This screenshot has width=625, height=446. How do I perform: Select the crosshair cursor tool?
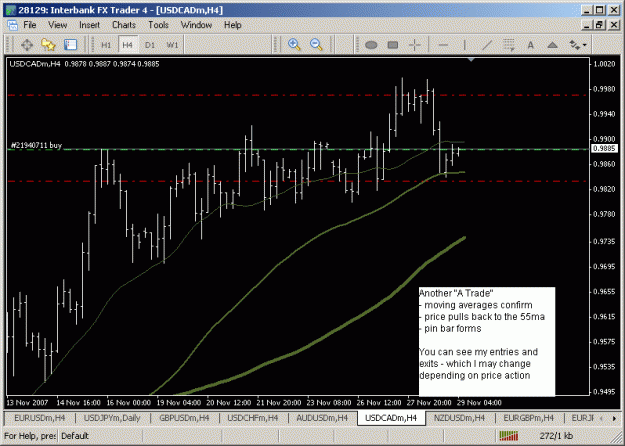[415, 45]
